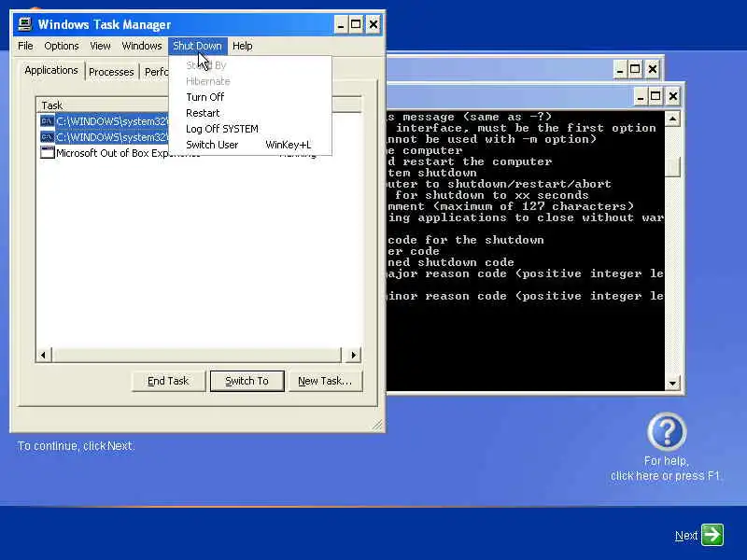The image size is (747, 560).
Task: Click the blue question mark help icon
Action: click(667, 431)
